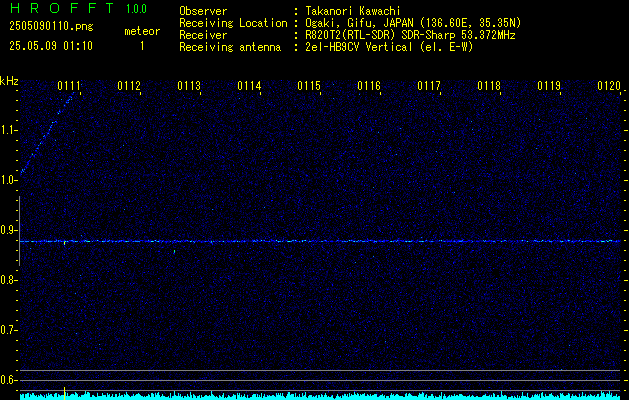Click time marker 0120
The width and height of the screenshot is (629, 400).
click(609, 86)
